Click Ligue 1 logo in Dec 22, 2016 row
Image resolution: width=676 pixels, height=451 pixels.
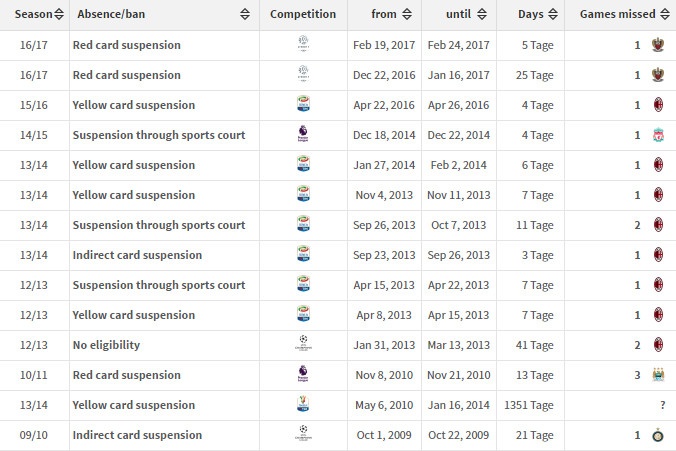303,75
